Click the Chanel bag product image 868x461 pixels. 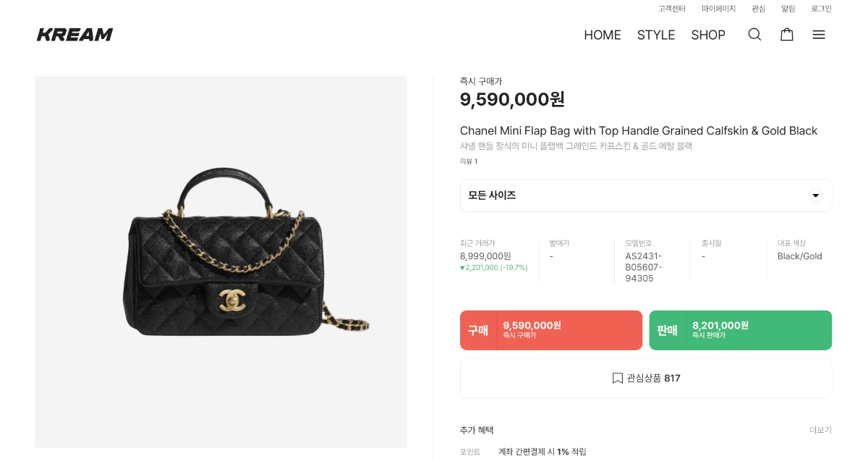click(x=221, y=261)
